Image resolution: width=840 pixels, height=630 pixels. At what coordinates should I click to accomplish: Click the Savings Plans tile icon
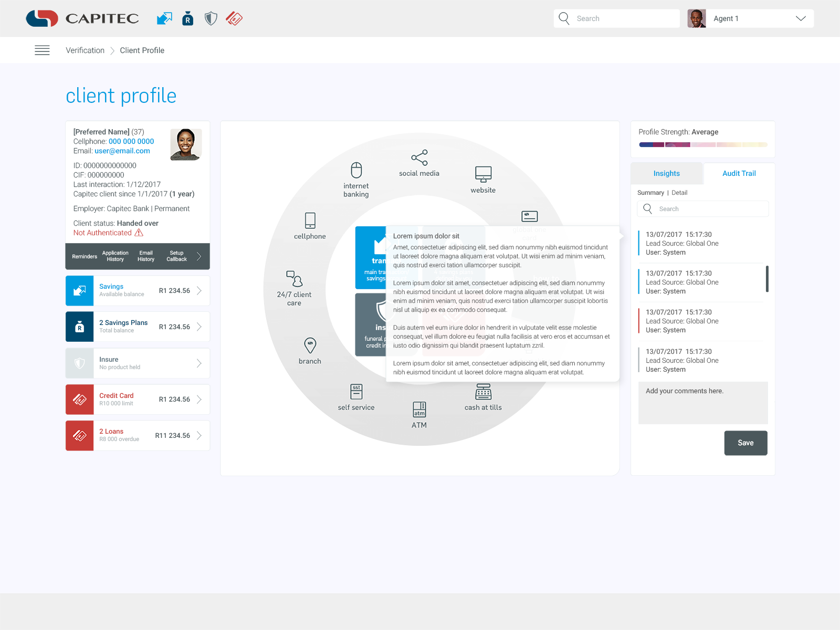[80, 327]
